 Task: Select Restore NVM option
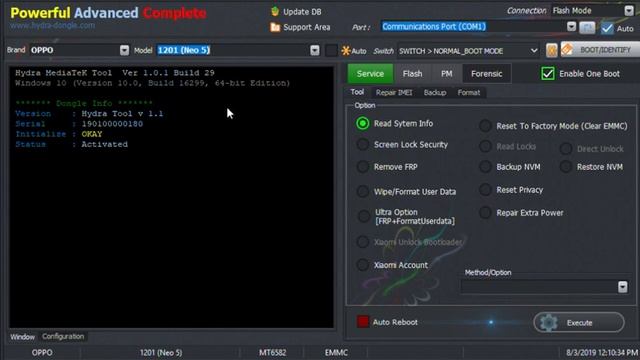pyautogui.click(x=566, y=167)
